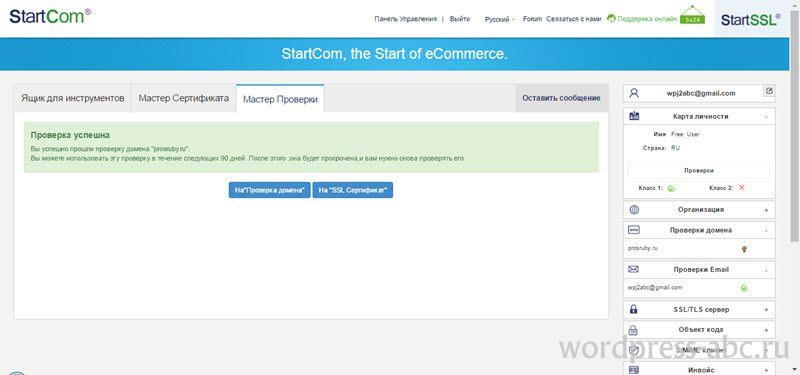
Task: Expand the SSL/TLS сервер section
Action: click(766, 310)
